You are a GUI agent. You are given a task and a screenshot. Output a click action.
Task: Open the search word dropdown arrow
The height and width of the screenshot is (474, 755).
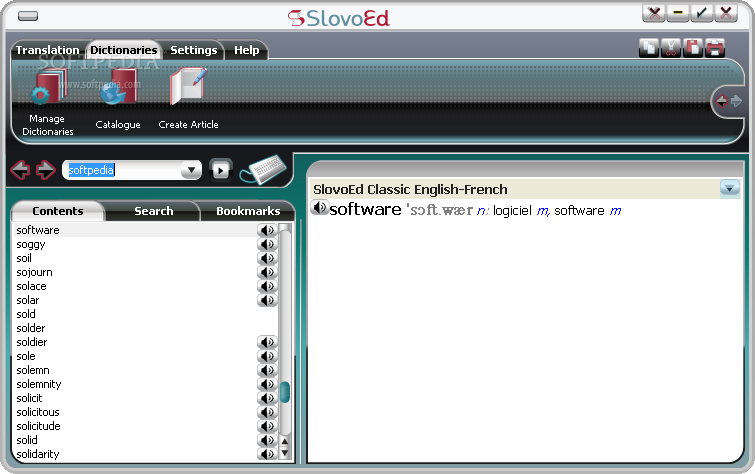coord(191,170)
